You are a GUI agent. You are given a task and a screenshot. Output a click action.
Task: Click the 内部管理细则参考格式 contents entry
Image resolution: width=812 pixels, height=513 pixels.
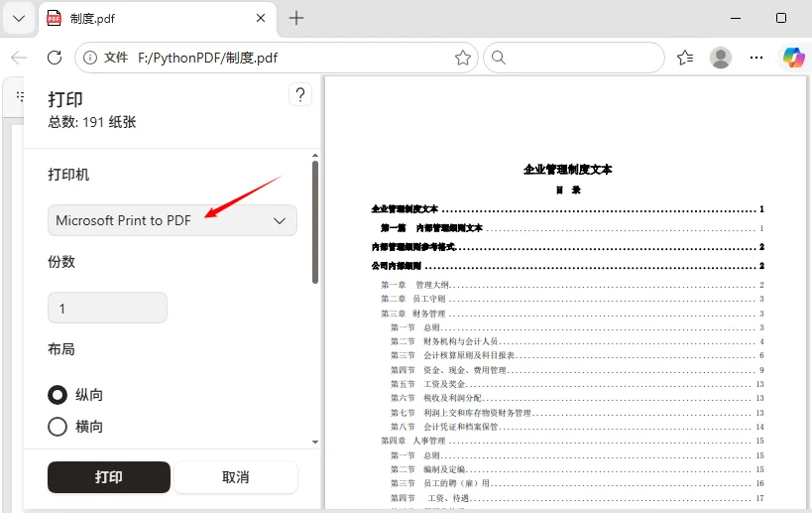click(x=567, y=247)
